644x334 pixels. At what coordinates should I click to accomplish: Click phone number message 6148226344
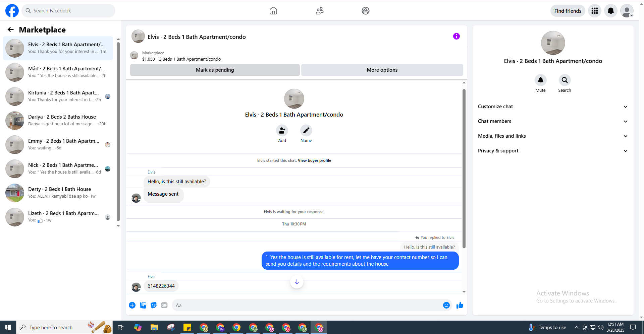pos(161,286)
